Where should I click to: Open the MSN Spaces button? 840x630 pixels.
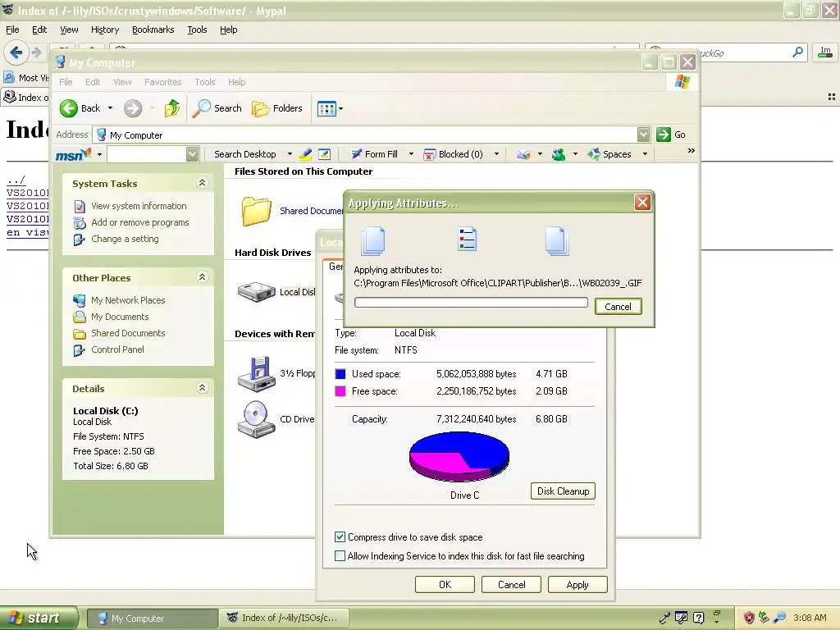coord(609,154)
